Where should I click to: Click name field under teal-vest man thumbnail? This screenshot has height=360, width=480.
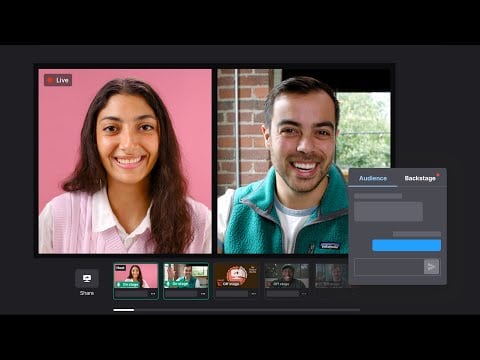click(181, 294)
